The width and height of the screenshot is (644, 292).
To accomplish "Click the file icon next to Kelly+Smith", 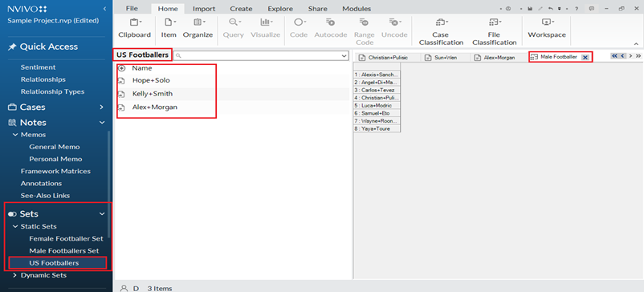I will (x=121, y=95).
